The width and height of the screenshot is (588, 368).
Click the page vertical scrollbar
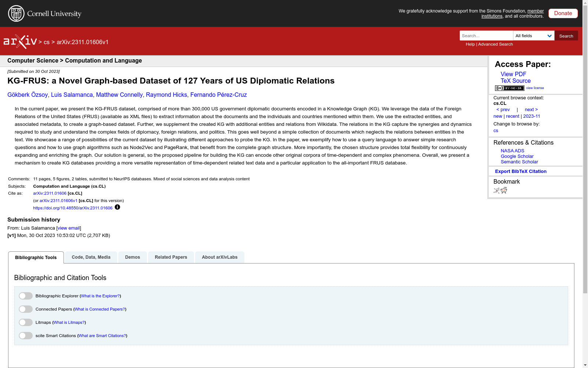(x=585, y=149)
